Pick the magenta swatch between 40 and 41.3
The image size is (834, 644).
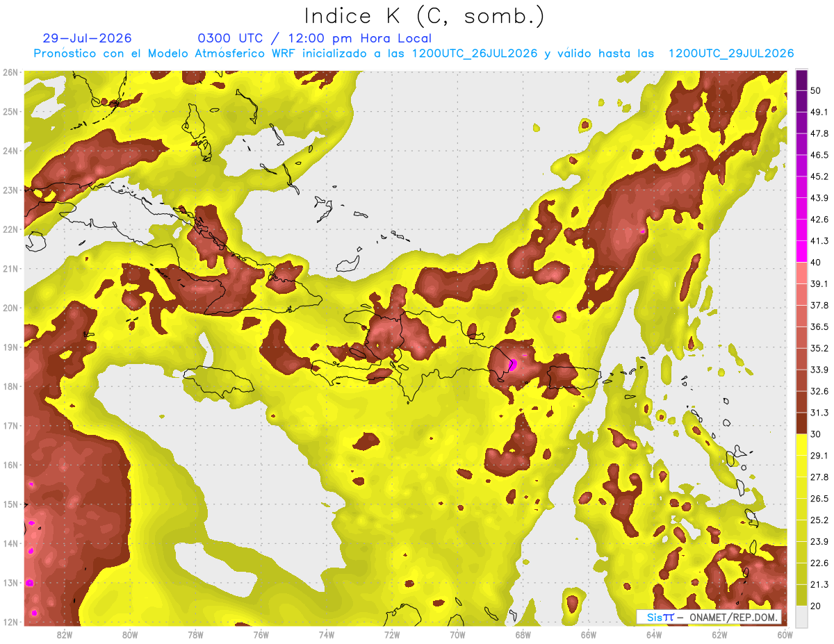tap(801, 251)
